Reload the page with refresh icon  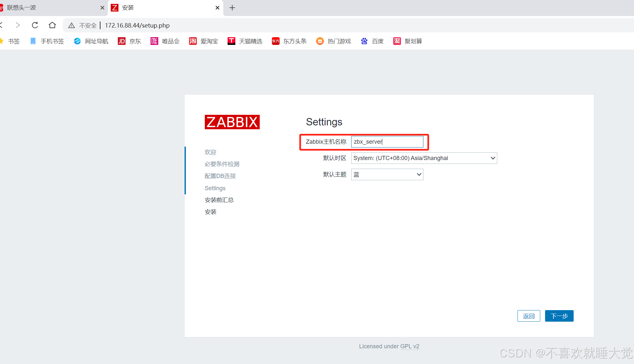tap(35, 25)
